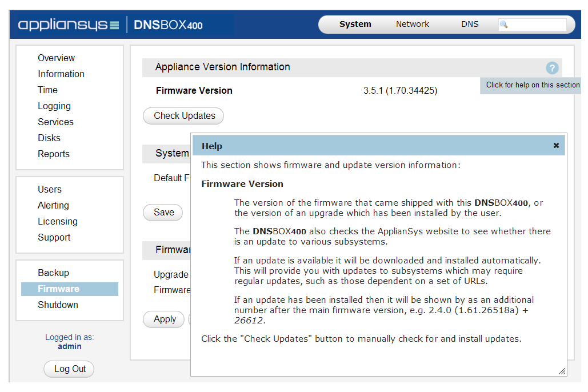Open the Licensing page
Screen dimensions: 588x392
(x=57, y=221)
